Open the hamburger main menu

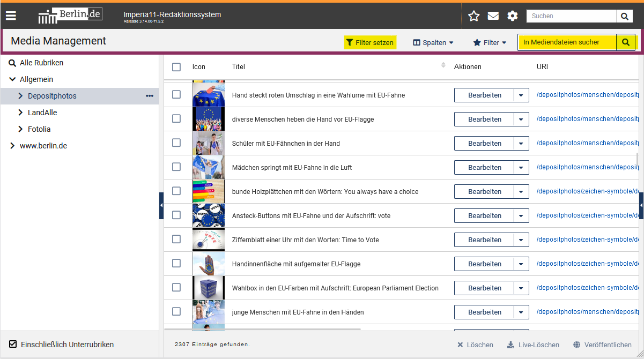pyautogui.click(x=11, y=16)
